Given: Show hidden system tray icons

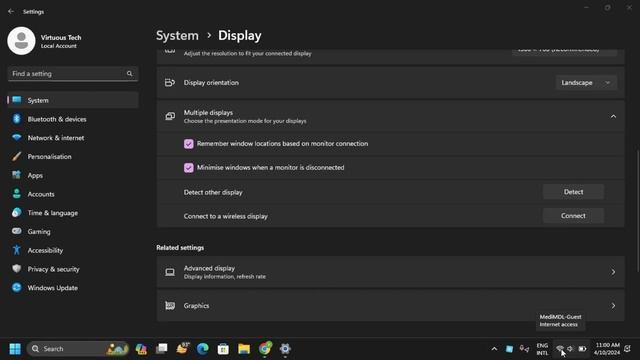Looking at the screenshot, I should click(x=494, y=349).
